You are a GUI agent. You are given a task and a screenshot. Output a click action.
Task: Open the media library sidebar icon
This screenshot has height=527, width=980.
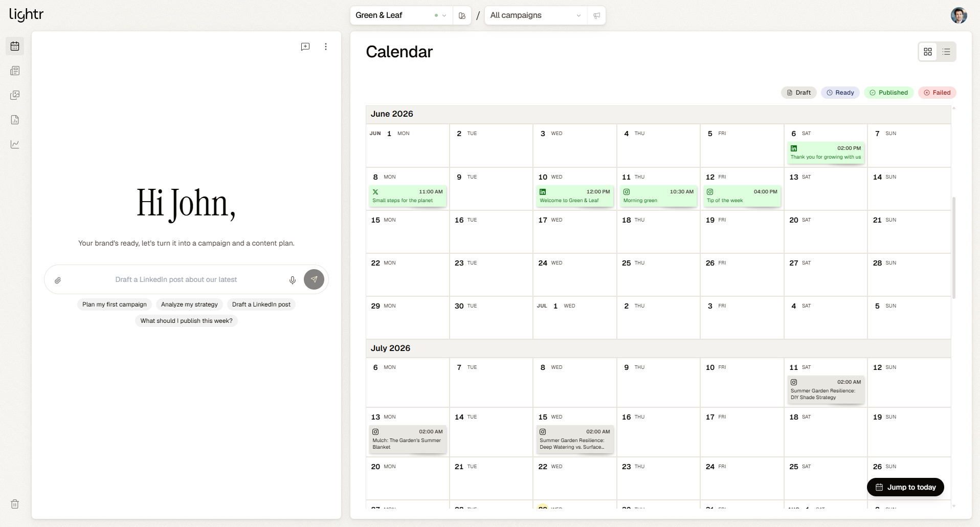15,95
